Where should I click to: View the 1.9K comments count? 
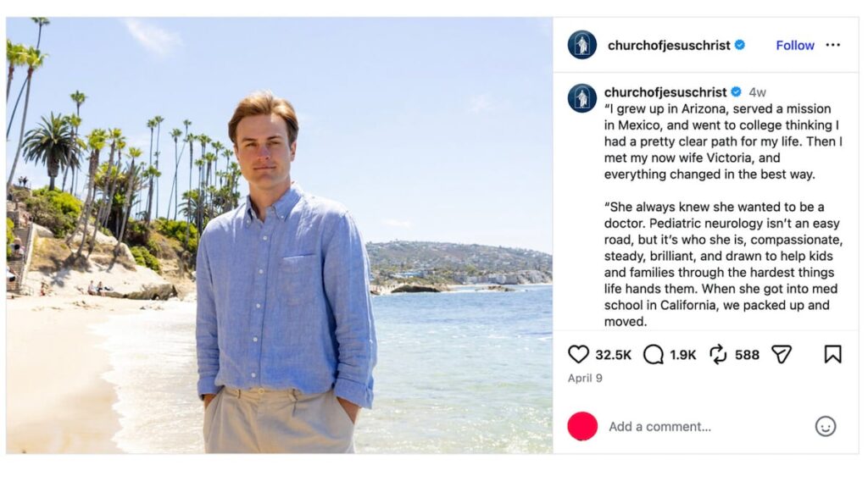click(x=682, y=355)
